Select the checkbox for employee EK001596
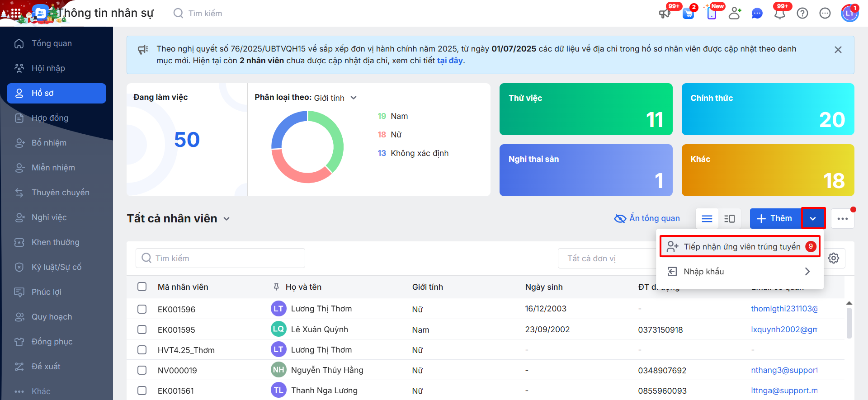This screenshot has width=868, height=400. [142, 309]
